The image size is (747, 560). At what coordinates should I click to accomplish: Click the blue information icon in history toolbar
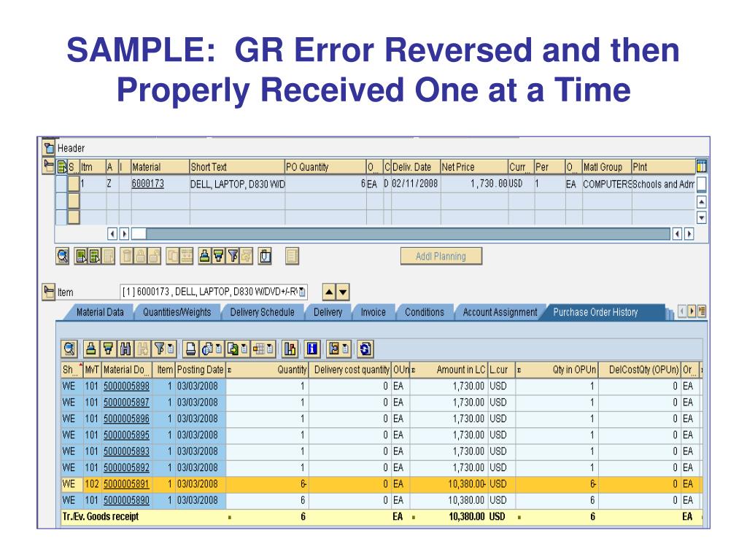(x=312, y=349)
